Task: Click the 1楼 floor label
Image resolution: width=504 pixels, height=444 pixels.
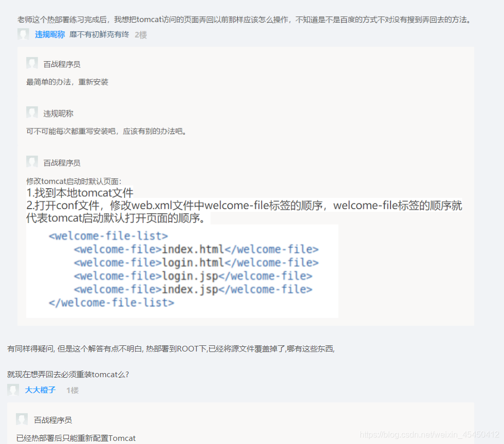Action: pyautogui.click(x=72, y=391)
